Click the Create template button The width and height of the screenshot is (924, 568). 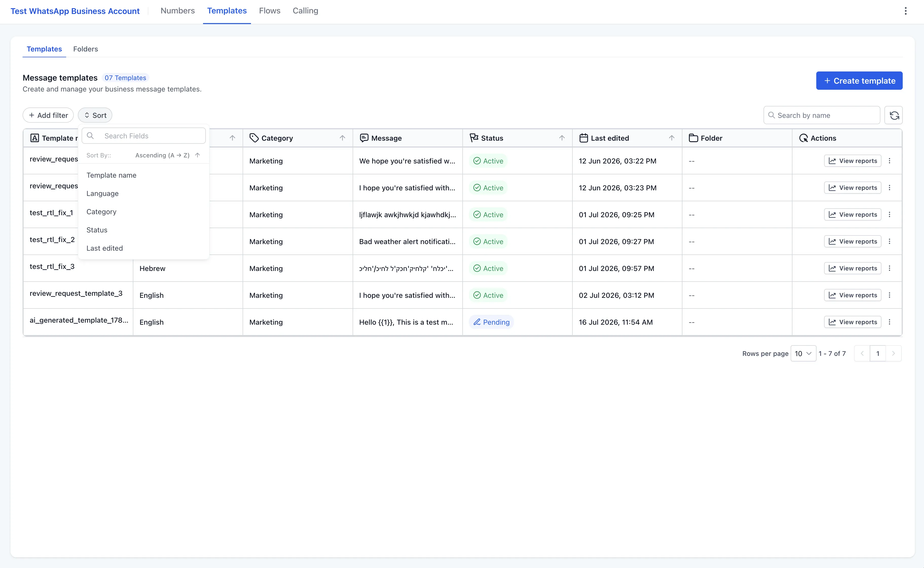click(859, 81)
